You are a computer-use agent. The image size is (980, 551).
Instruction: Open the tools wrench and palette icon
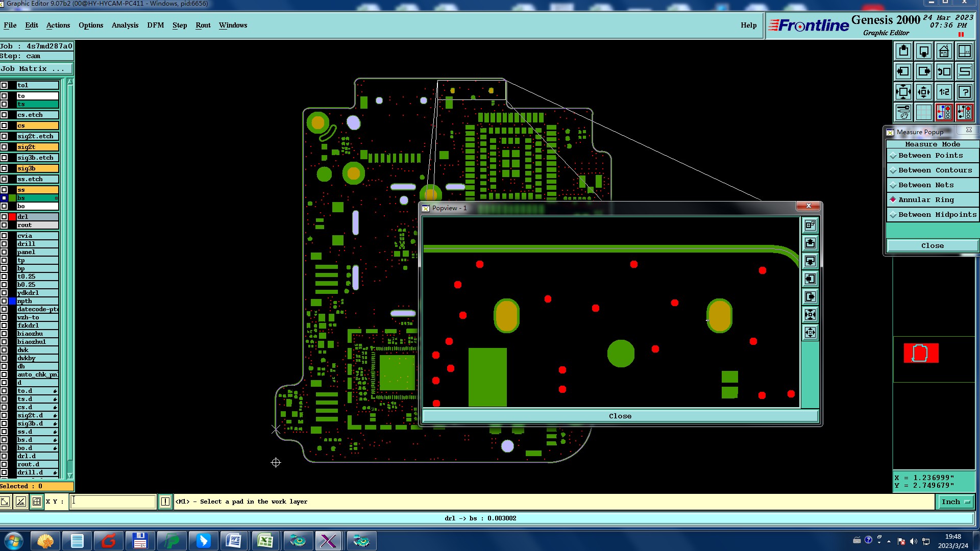[903, 112]
